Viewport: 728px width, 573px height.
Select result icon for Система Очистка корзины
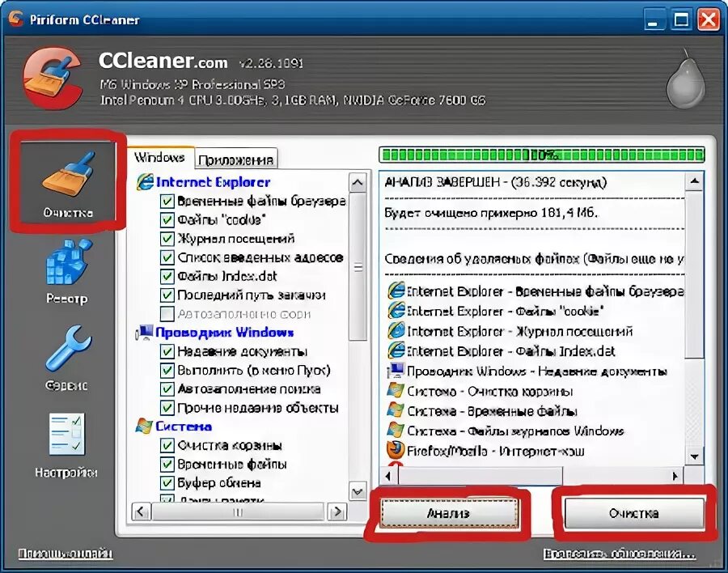click(396, 391)
